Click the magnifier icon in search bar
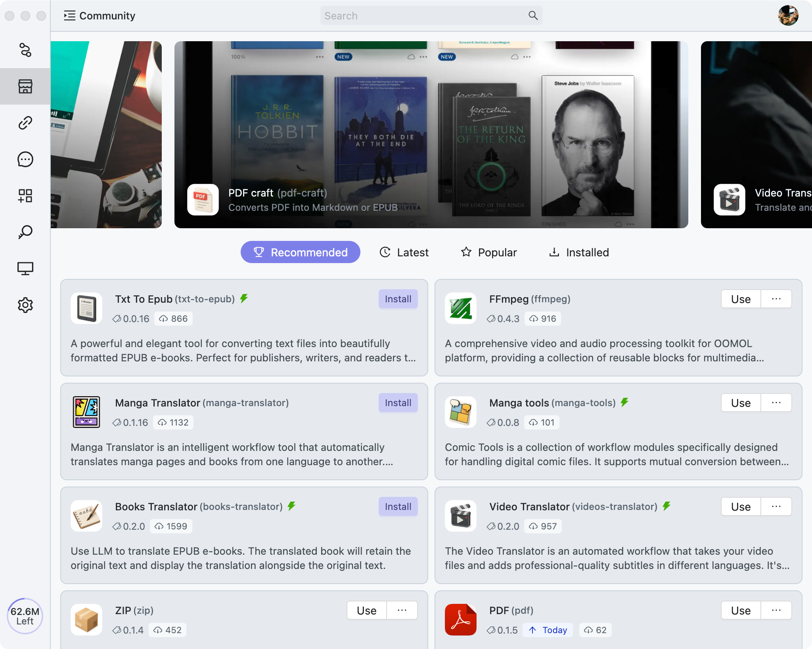Viewport: 812px width, 649px height. [533, 15]
